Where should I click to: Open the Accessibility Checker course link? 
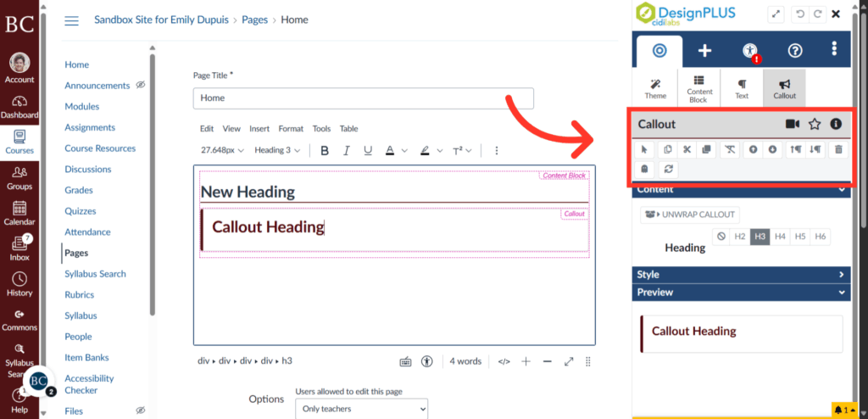point(89,384)
